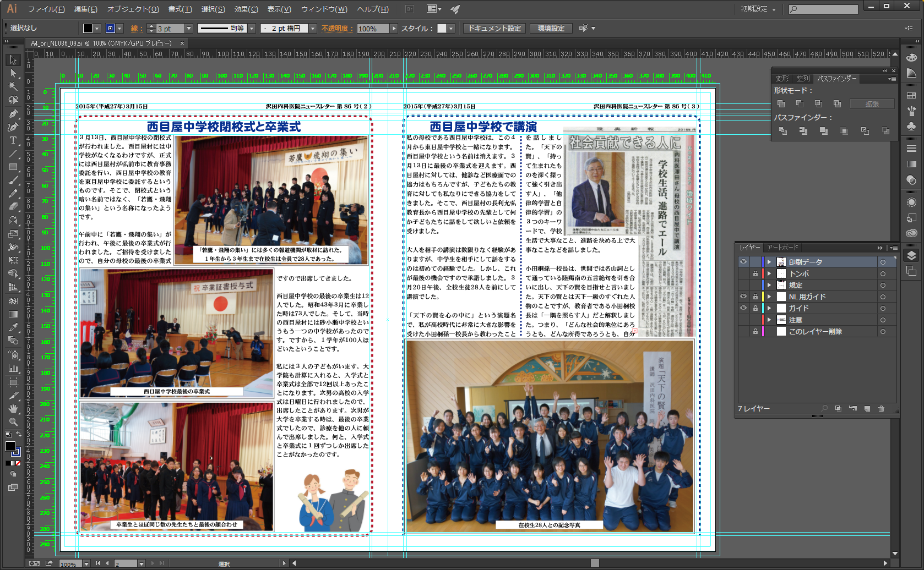This screenshot has width=924, height=570.
Task: Select the Direct Selection tool
Action: click(13, 73)
